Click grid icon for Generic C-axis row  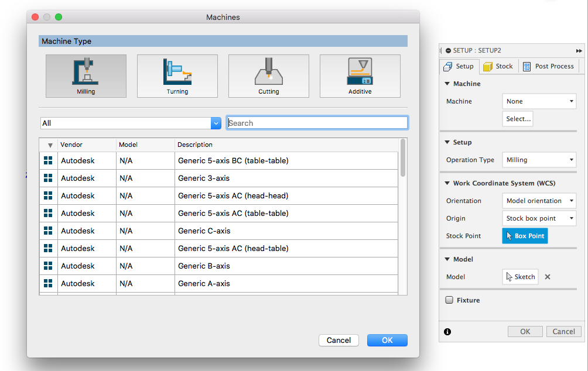[x=48, y=231]
